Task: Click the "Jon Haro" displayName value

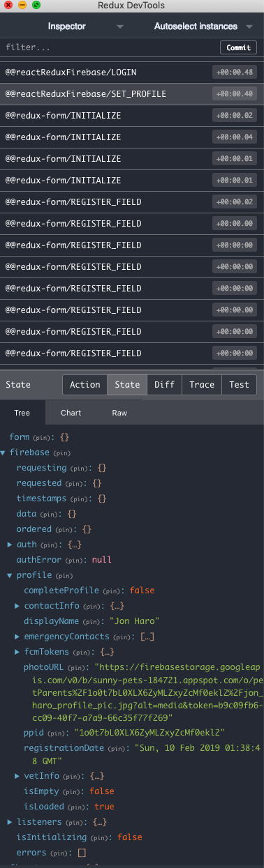Action: click(x=134, y=620)
